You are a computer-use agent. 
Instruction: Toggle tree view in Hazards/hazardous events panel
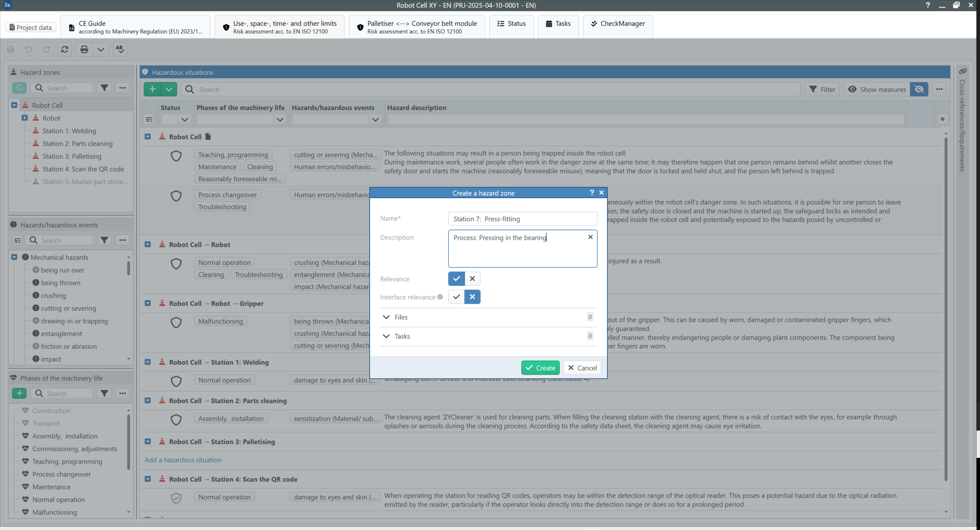(x=18, y=240)
